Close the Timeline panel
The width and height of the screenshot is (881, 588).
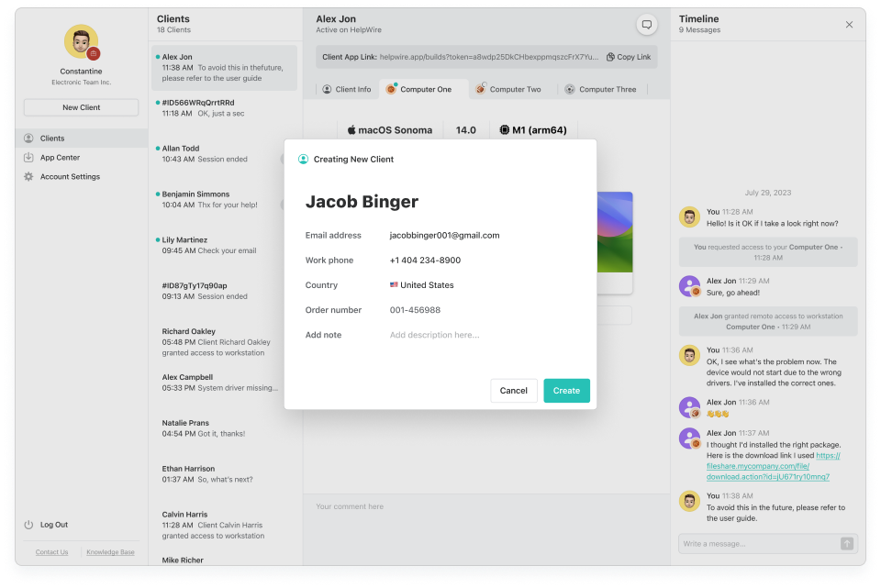click(x=849, y=25)
